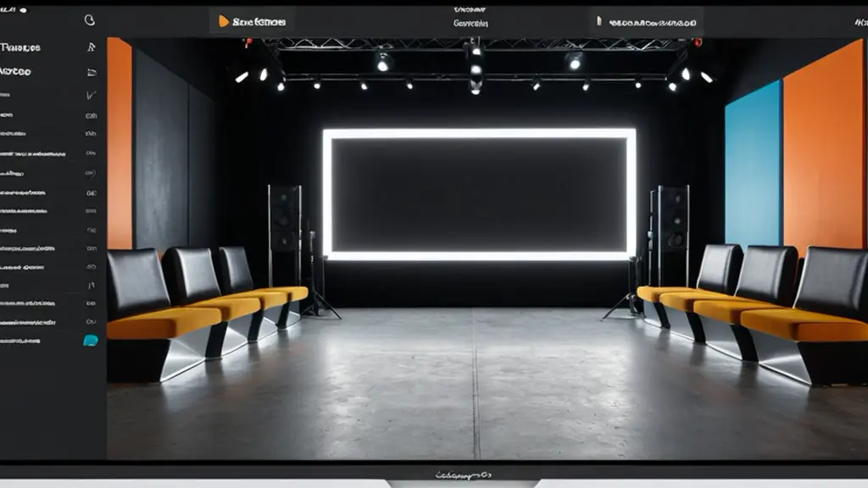Click the orange play arrow in the top bar
This screenshot has height=488, width=868.
pos(223,21)
